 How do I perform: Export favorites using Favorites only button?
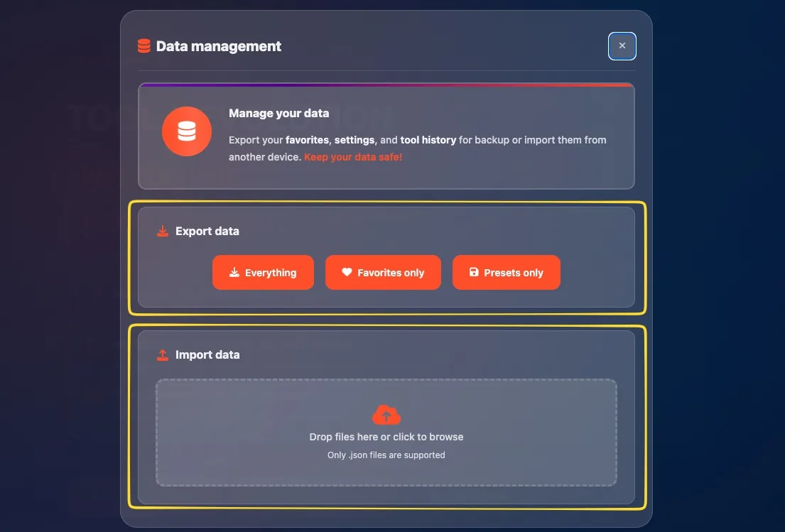click(x=383, y=272)
